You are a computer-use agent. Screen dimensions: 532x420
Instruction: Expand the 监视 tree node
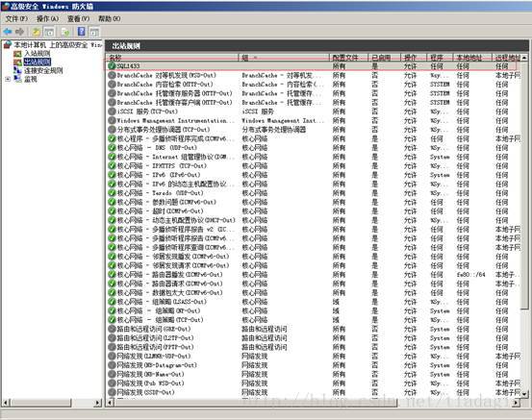pyautogui.click(x=8, y=80)
